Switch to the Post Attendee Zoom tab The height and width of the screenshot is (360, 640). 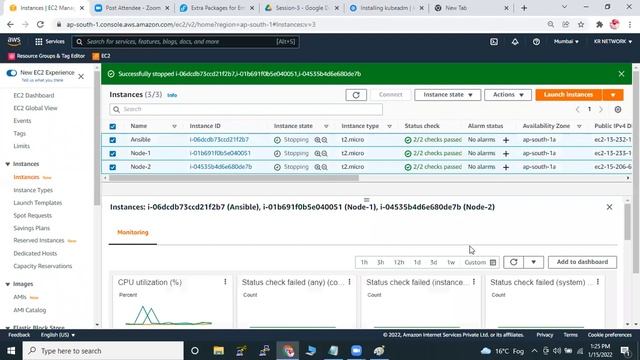click(x=132, y=8)
